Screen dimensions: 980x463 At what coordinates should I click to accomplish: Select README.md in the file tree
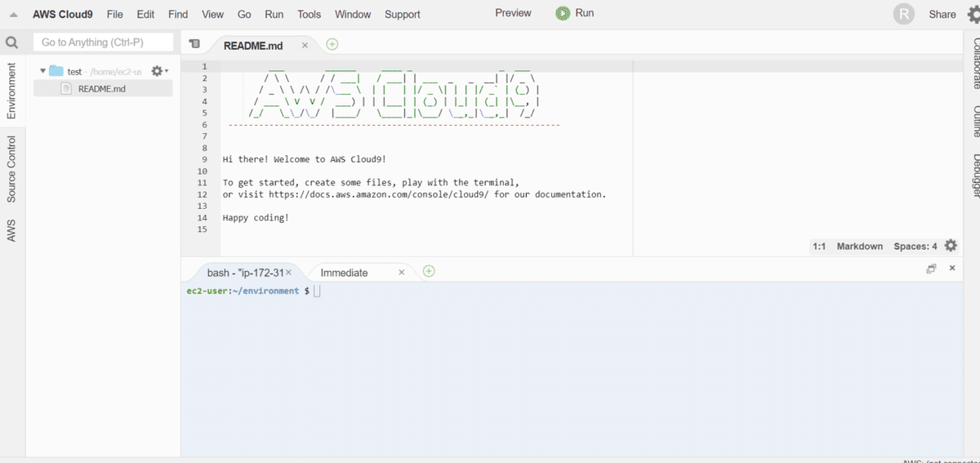coord(103,89)
